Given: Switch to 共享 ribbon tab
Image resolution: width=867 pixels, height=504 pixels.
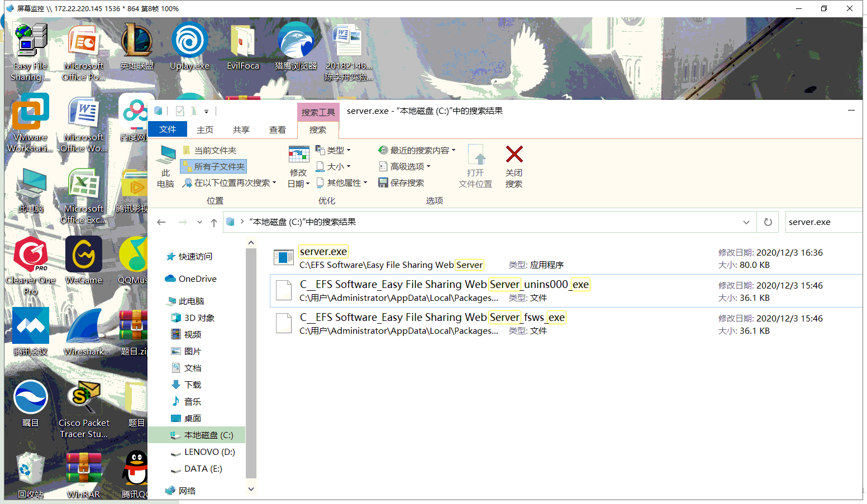Looking at the screenshot, I should [x=241, y=129].
